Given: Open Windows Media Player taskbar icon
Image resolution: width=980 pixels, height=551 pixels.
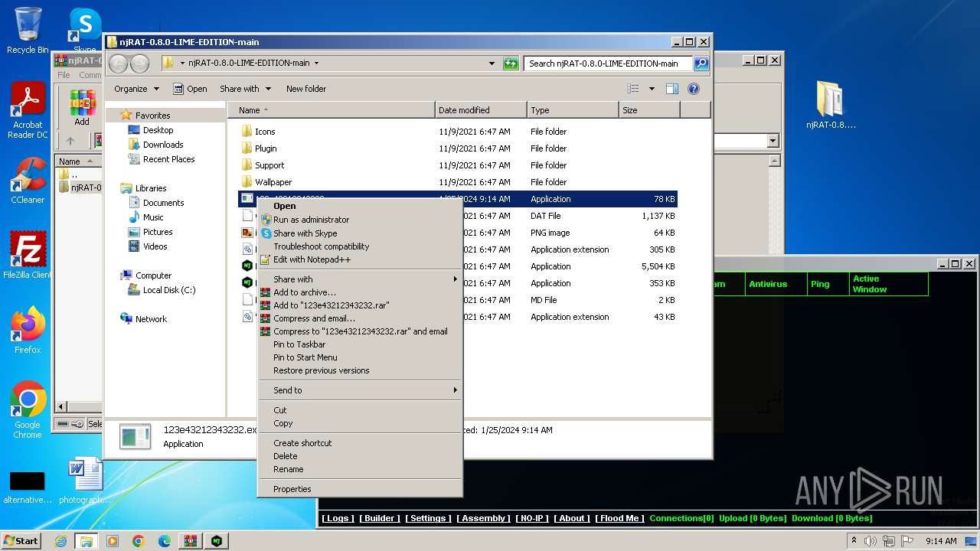Looking at the screenshot, I should click(x=113, y=541).
